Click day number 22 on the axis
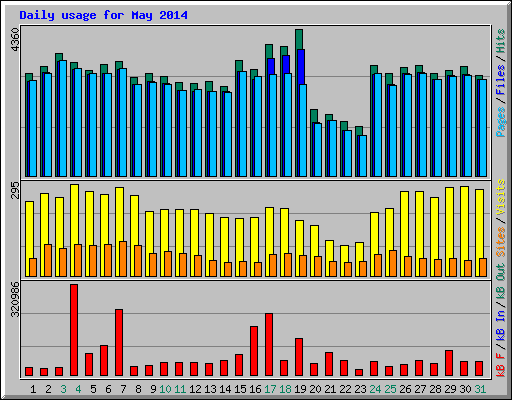512x400 pixels. point(345,389)
